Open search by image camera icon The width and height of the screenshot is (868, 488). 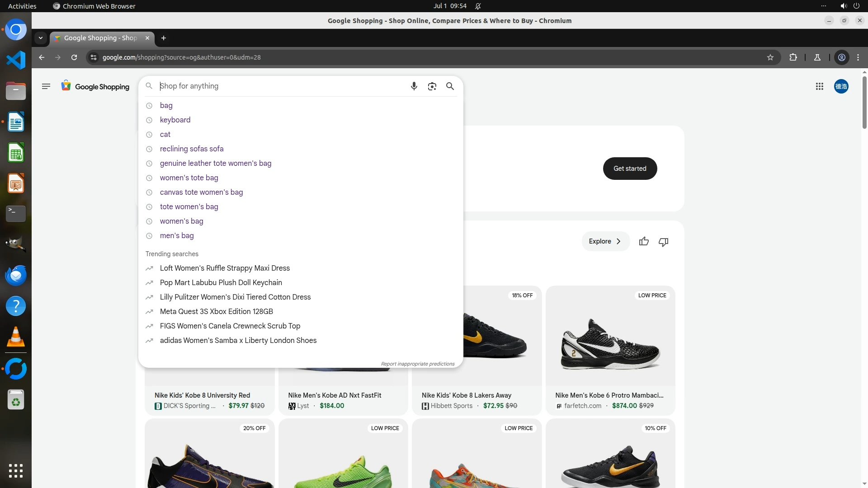point(432,86)
